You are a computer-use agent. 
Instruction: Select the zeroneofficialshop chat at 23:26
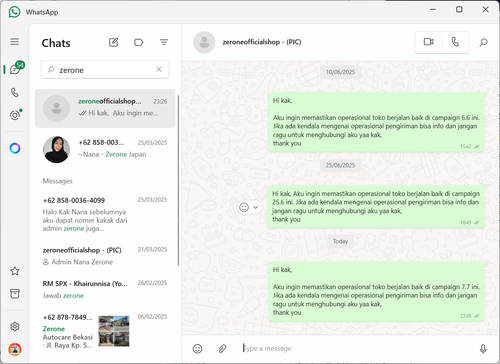[105, 108]
